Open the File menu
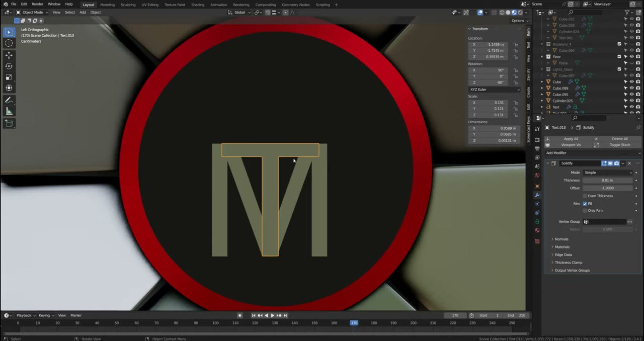Viewport: 644px width, 341px height. click(14, 4)
